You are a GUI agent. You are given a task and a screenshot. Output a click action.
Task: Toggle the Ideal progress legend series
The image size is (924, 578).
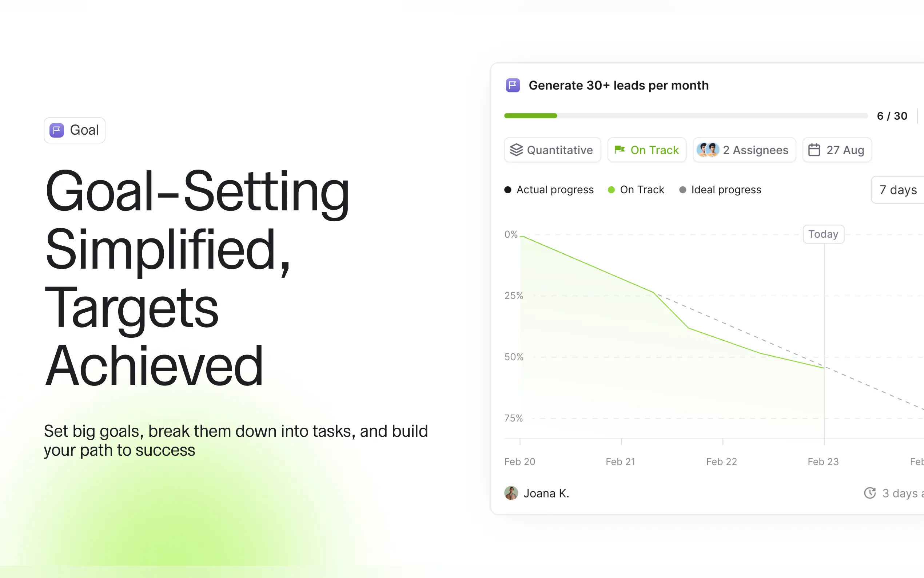point(720,190)
